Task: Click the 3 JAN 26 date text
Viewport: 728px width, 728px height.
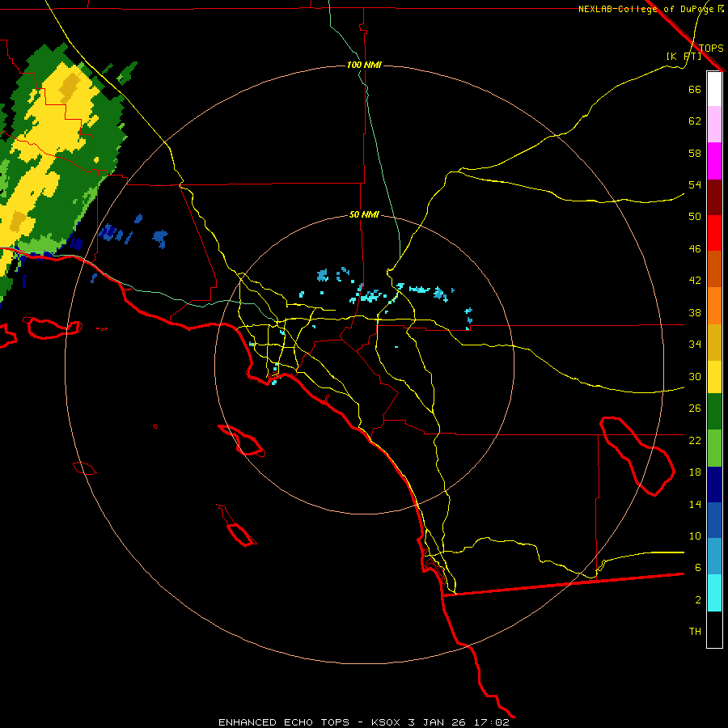Action: pyautogui.click(x=438, y=722)
